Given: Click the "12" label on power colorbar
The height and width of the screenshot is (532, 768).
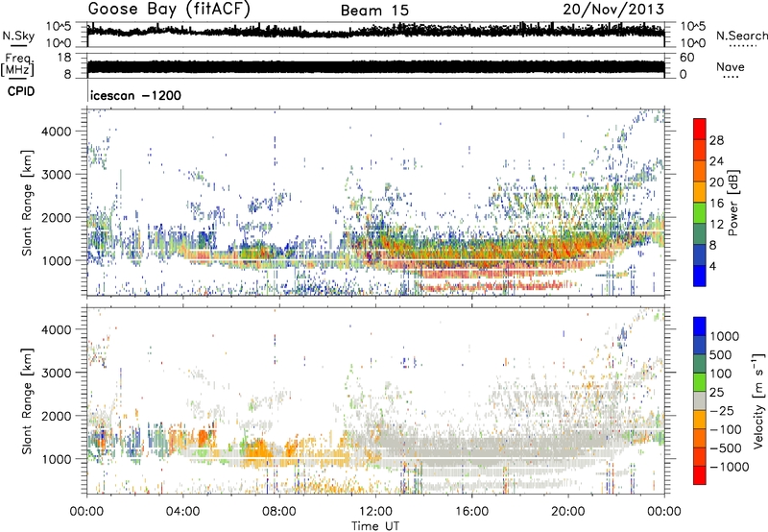Looking at the screenshot, I should tap(716, 225).
